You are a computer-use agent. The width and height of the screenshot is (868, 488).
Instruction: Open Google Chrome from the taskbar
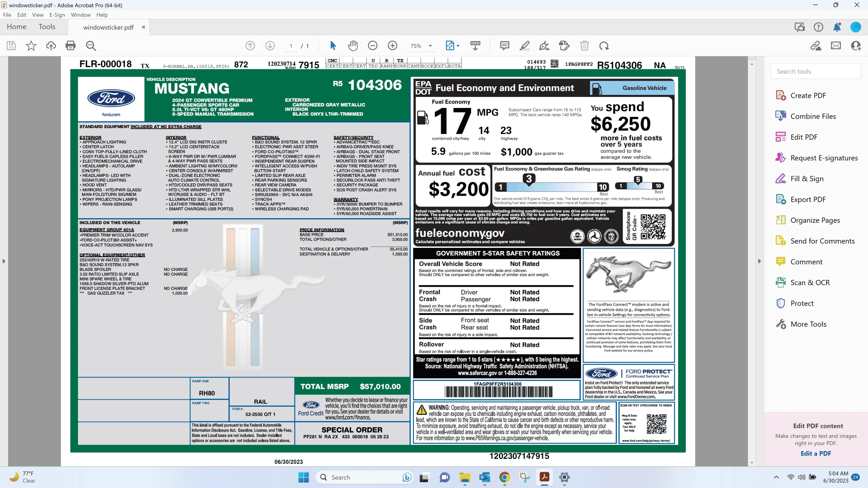click(504, 477)
